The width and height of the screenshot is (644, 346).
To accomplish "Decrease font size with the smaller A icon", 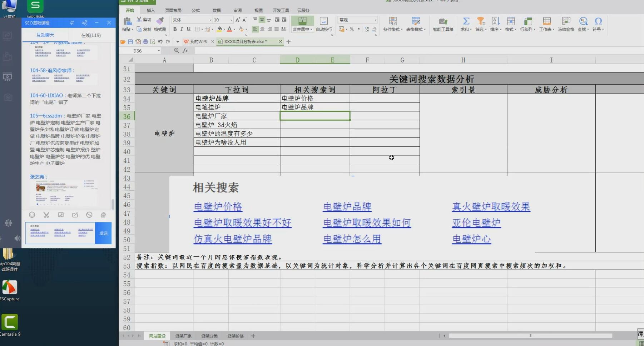I will coord(244,20).
